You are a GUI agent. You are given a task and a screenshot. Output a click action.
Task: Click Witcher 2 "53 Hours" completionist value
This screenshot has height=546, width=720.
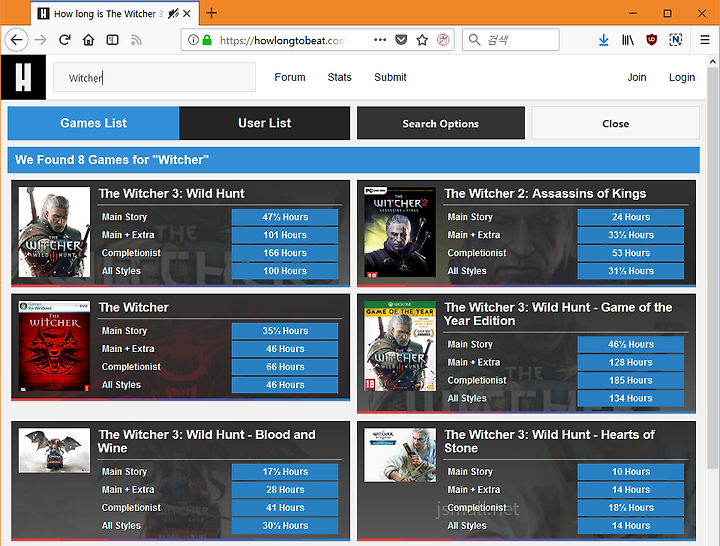pyautogui.click(x=630, y=253)
